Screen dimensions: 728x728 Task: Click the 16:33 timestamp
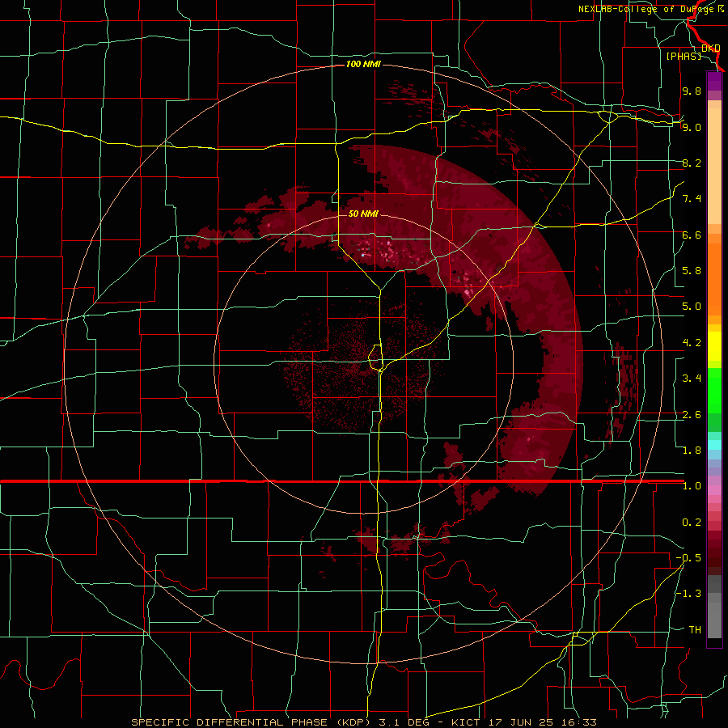click(x=578, y=722)
